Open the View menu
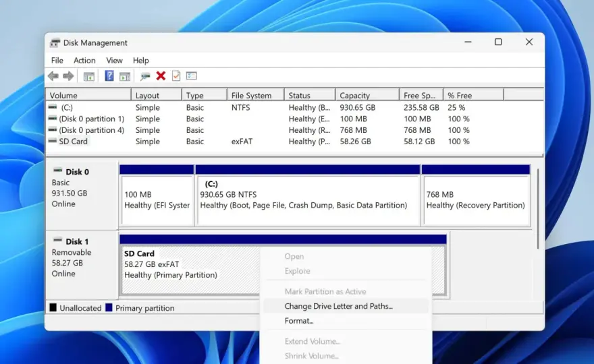This screenshot has width=594, height=364. click(114, 61)
